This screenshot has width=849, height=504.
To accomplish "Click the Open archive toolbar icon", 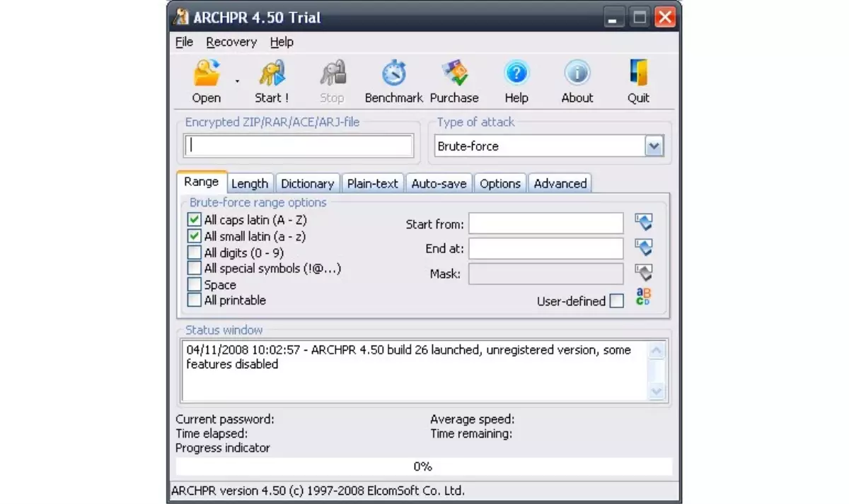I will pyautogui.click(x=206, y=74).
